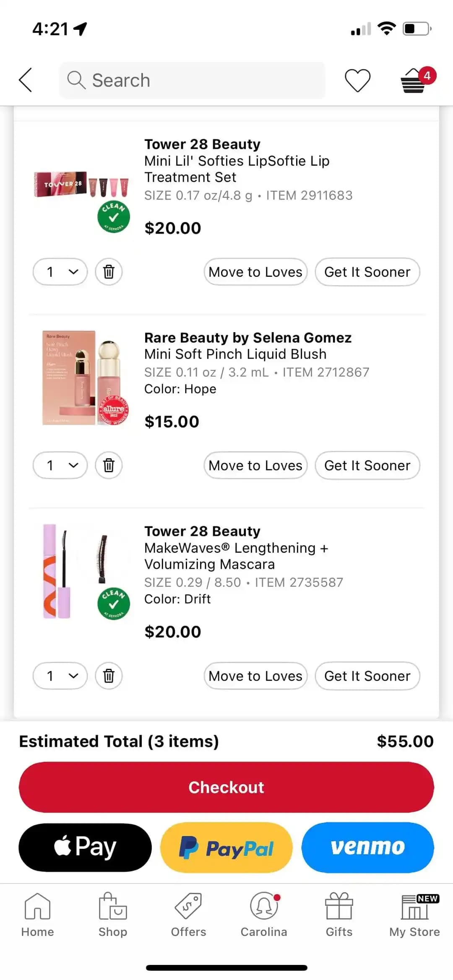Change quantity of MakeWaves Mascara
The height and width of the screenshot is (980, 453).
click(60, 676)
